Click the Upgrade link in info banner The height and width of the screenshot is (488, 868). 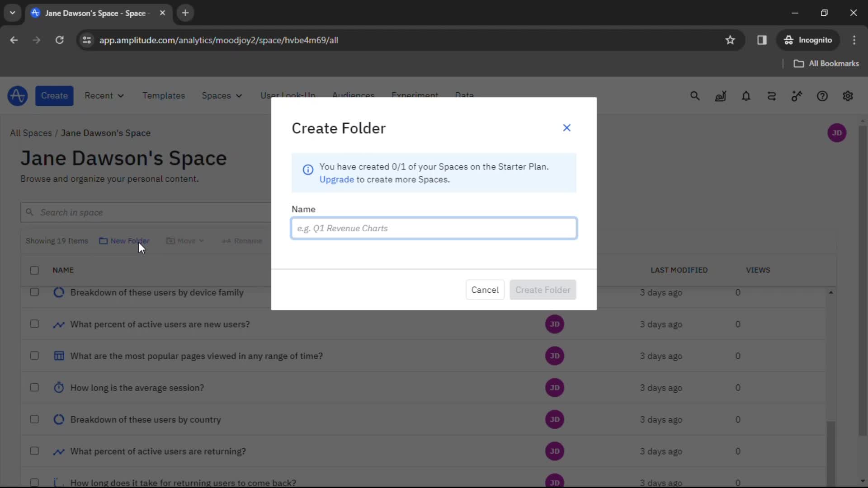coord(336,179)
